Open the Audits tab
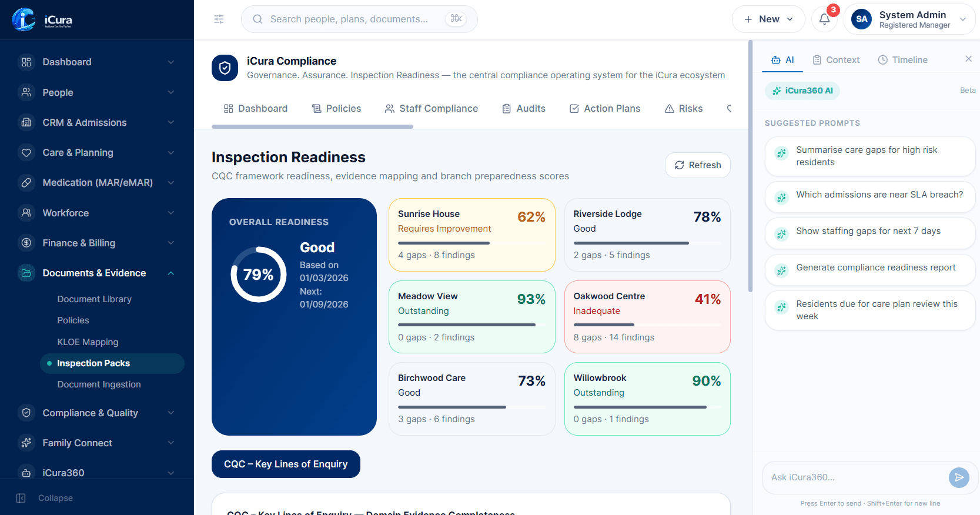980x515 pixels. coord(524,109)
